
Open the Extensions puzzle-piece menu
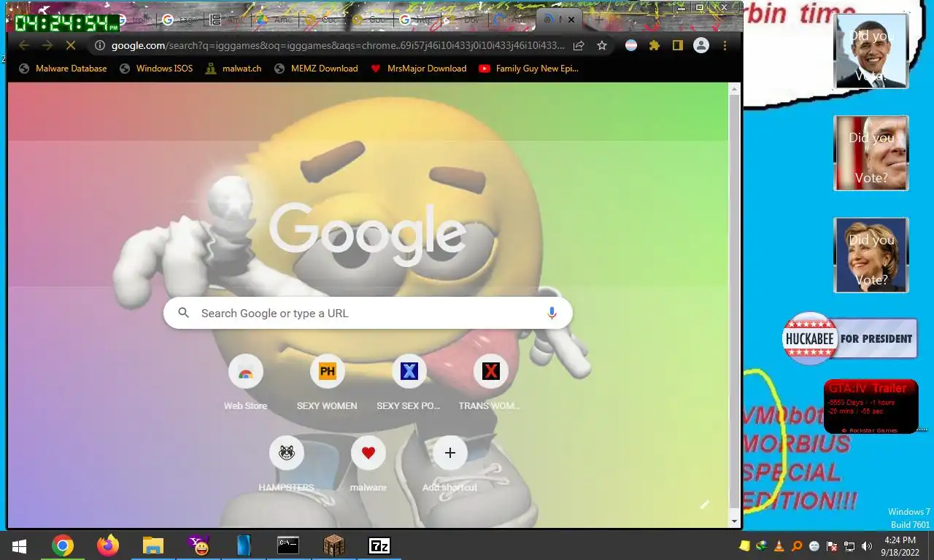click(655, 45)
